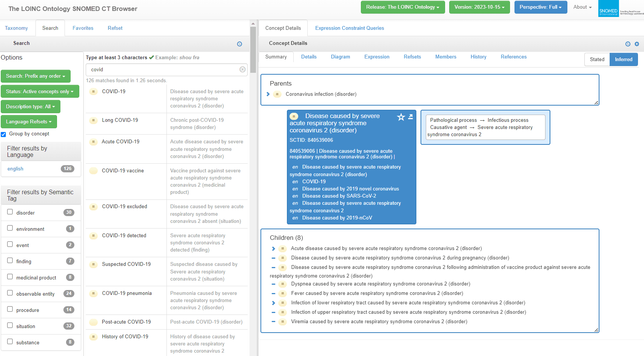Switch to the Favorites tab

coord(83,28)
